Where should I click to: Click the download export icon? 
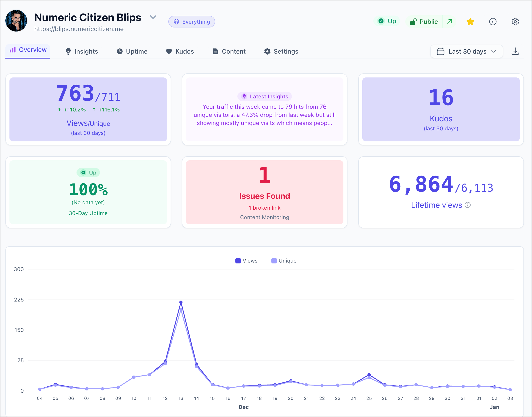[x=515, y=51]
